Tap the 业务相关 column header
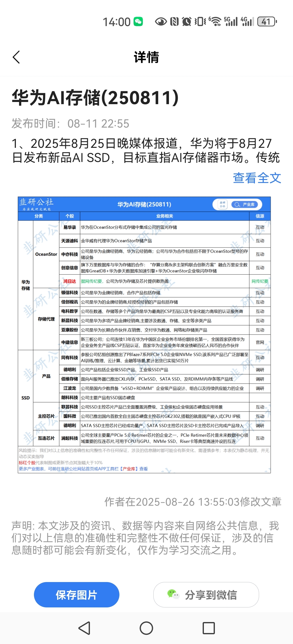Viewport: 293px width, 644px height. coord(165,216)
